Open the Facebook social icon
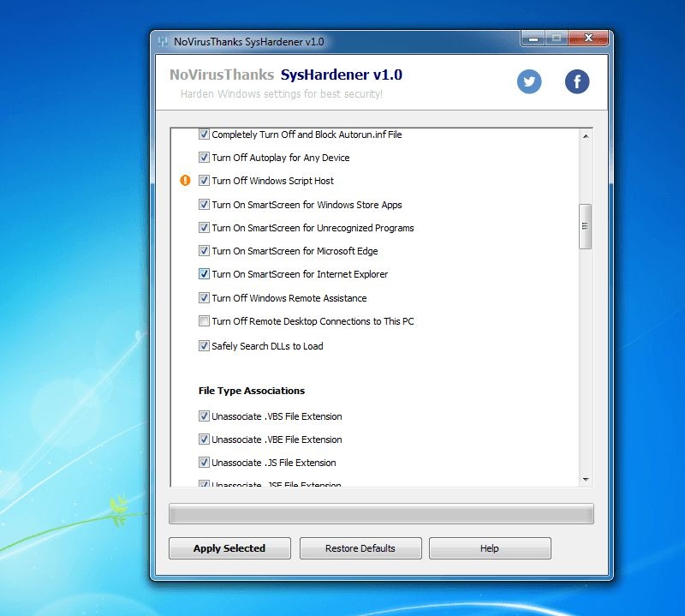 click(x=576, y=81)
